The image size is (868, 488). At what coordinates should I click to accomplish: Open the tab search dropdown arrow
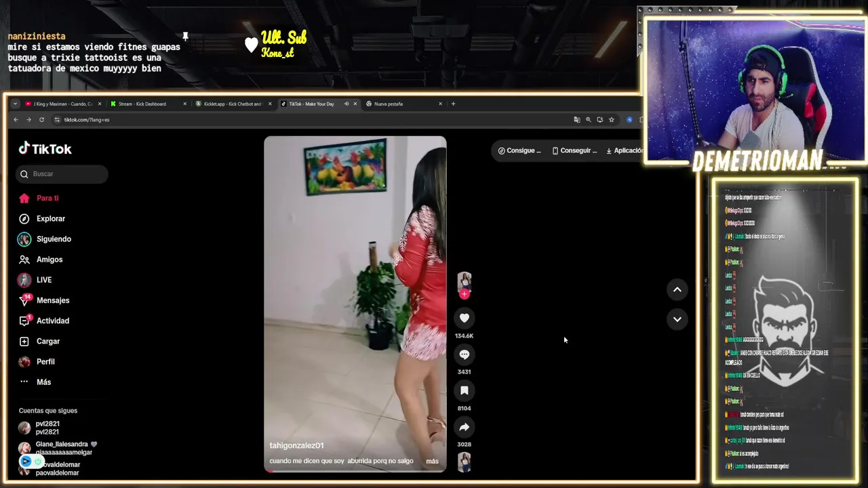[15, 104]
